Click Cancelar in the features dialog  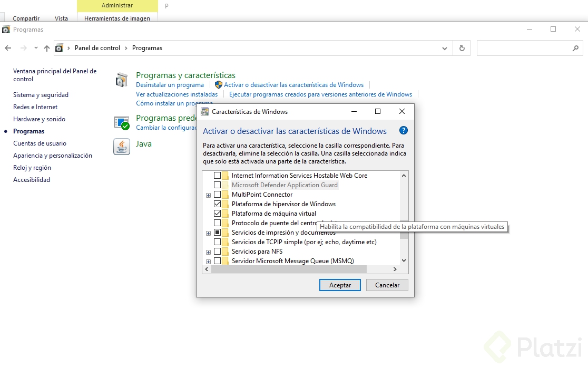point(387,285)
